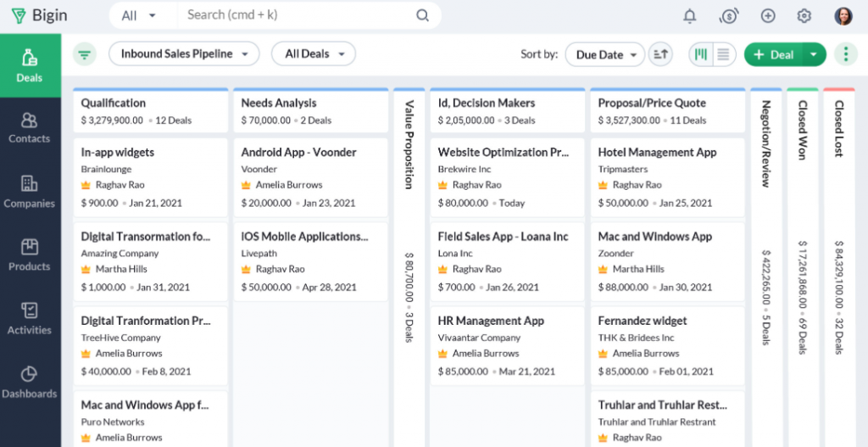Screen dimensions: 868x447
Task: Open the settings gear icon
Action: [x=804, y=16]
